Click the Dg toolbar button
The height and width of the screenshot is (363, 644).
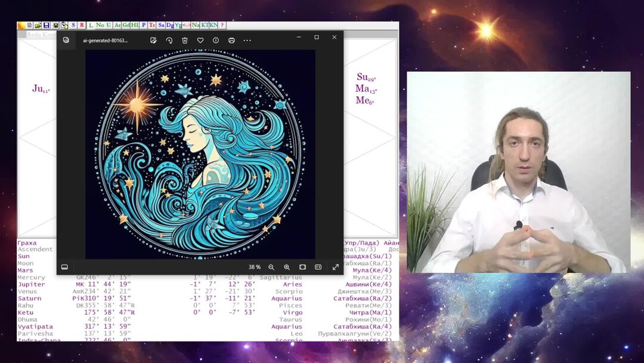click(x=169, y=25)
